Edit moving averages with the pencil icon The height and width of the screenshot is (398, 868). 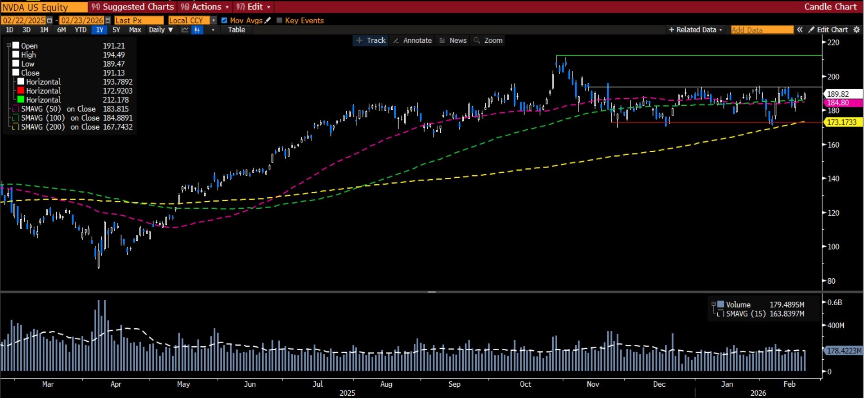point(268,20)
